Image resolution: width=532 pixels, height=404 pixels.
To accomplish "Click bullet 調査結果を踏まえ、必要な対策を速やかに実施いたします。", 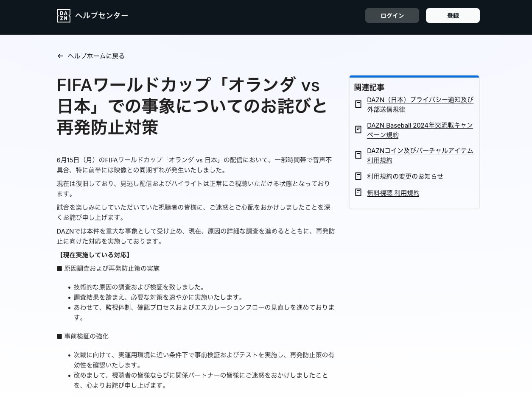I will (x=159, y=297).
